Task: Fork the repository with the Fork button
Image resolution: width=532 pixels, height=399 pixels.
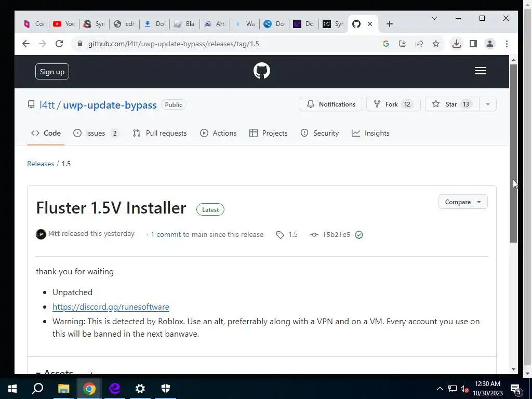Action: (x=393, y=104)
